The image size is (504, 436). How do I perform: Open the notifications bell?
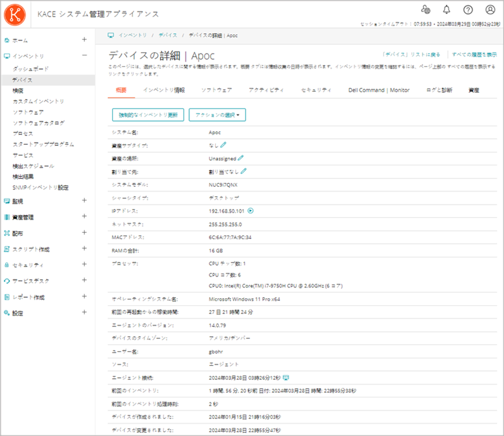[447, 9]
